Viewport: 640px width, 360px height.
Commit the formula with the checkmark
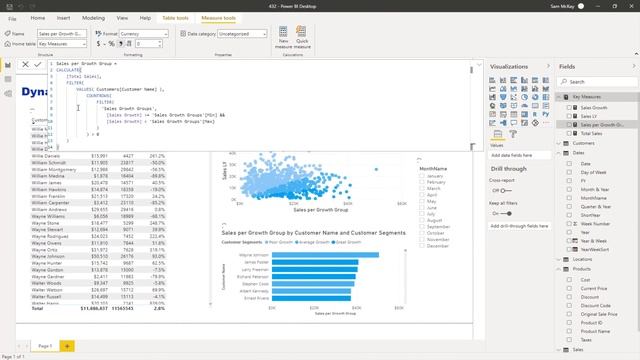tap(38, 64)
